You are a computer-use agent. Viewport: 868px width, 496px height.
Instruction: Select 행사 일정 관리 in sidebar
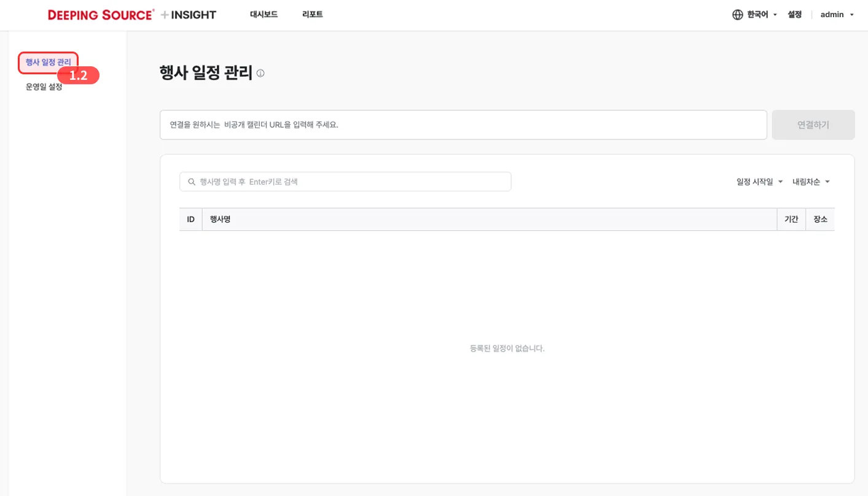point(48,62)
